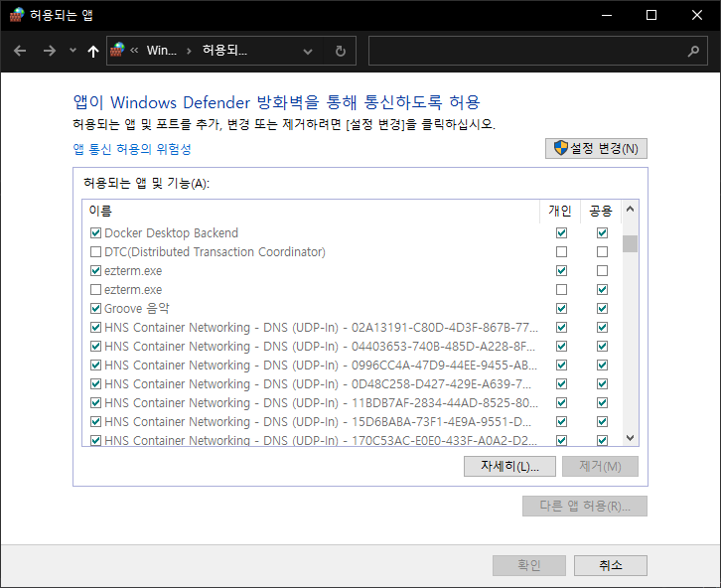Click '자세히(L)...' button

coord(509,466)
